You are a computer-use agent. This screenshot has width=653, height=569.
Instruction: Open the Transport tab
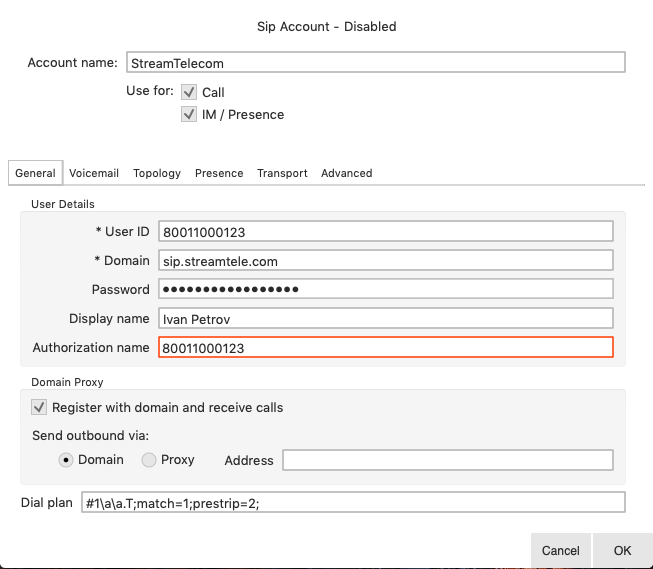click(282, 173)
